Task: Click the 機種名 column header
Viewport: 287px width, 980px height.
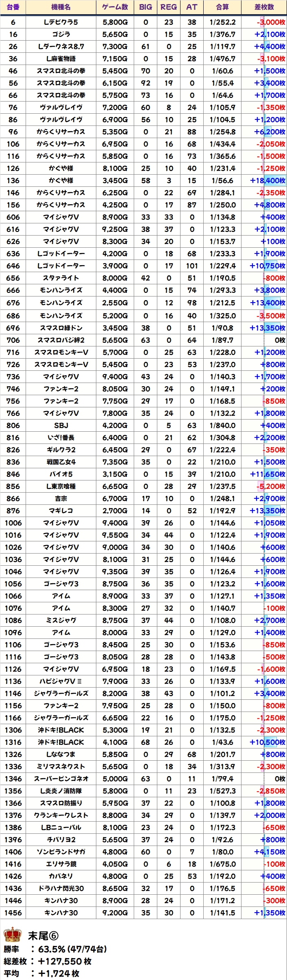Action: [61, 7]
